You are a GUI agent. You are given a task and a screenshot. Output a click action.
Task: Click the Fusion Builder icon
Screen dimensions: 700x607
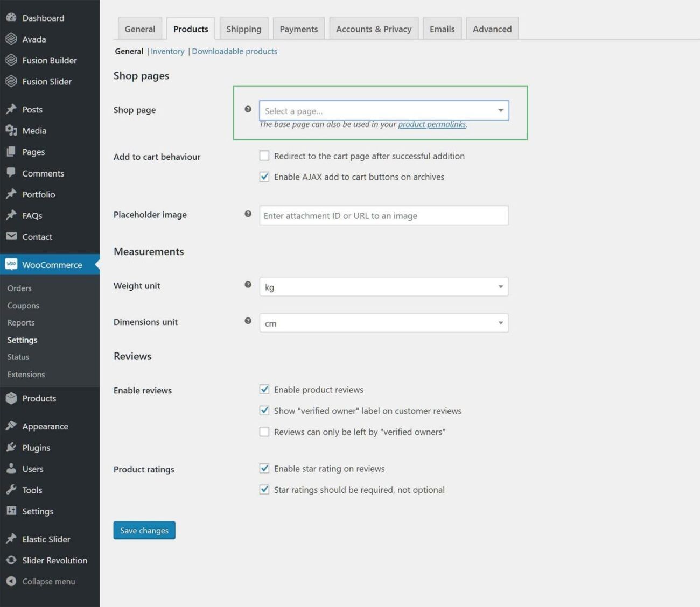point(11,60)
